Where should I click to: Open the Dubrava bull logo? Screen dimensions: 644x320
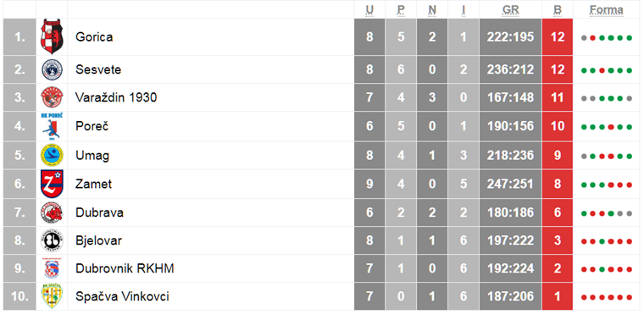pos(52,212)
